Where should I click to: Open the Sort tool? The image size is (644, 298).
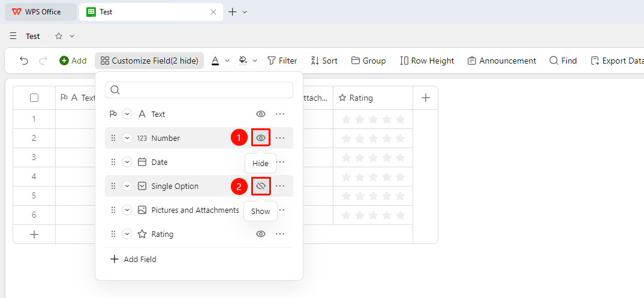point(324,61)
